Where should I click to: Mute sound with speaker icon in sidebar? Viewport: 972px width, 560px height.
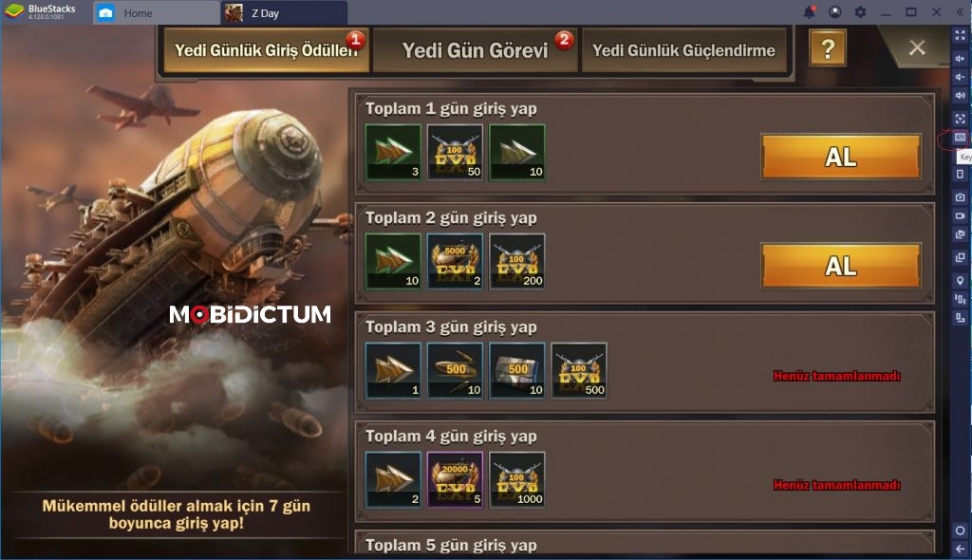960,96
